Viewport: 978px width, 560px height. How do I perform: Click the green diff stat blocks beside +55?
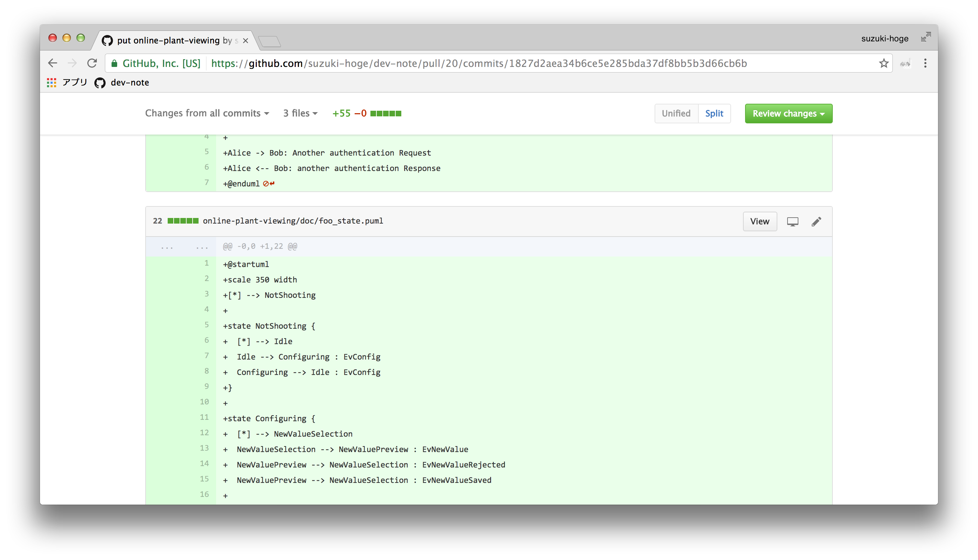pyautogui.click(x=386, y=113)
